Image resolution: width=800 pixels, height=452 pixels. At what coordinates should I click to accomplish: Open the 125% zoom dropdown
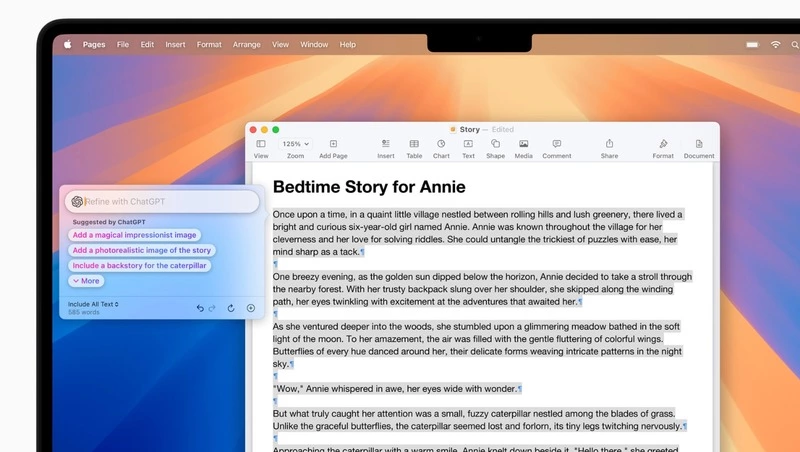pyautogui.click(x=295, y=144)
